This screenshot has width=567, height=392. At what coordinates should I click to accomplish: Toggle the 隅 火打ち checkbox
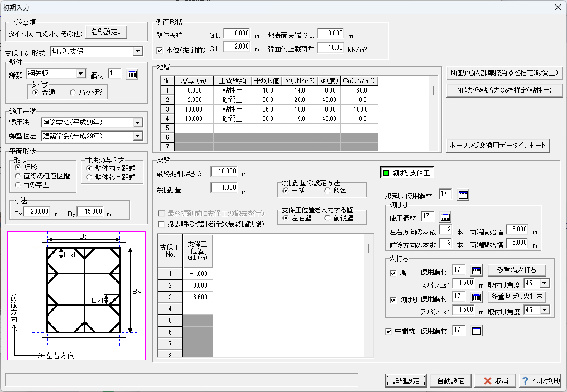(x=393, y=273)
